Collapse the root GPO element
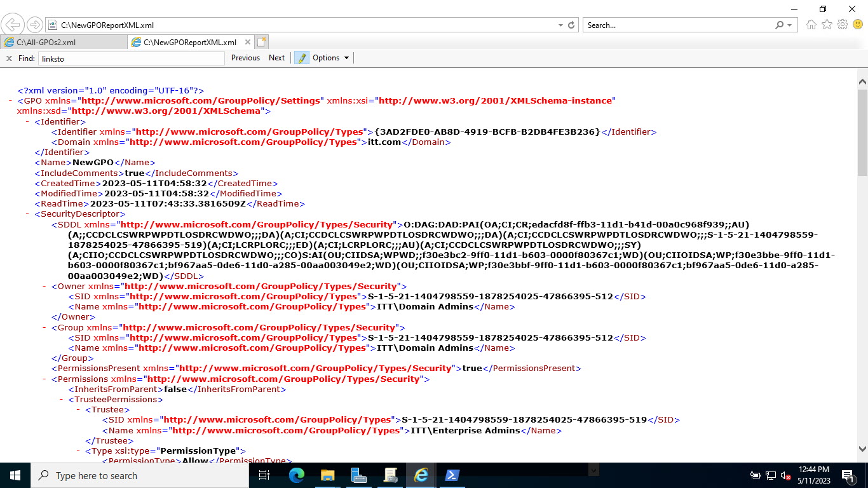The height and width of the screenshot is (488, 868). (10, 100)
